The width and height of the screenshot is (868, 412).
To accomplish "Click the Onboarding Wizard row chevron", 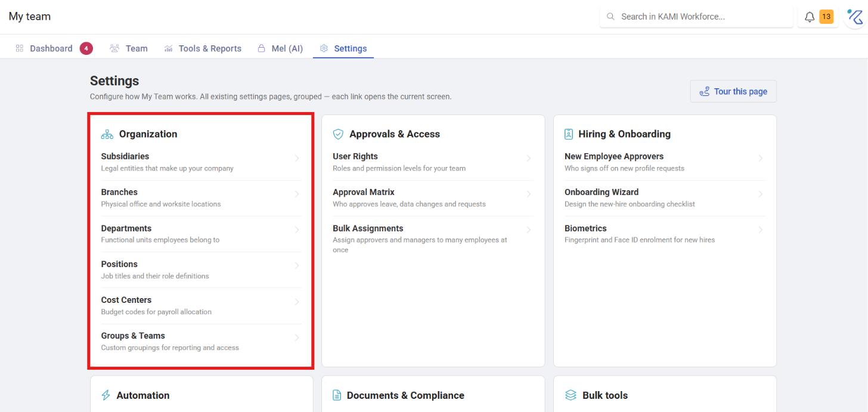I will pos(761,194).
